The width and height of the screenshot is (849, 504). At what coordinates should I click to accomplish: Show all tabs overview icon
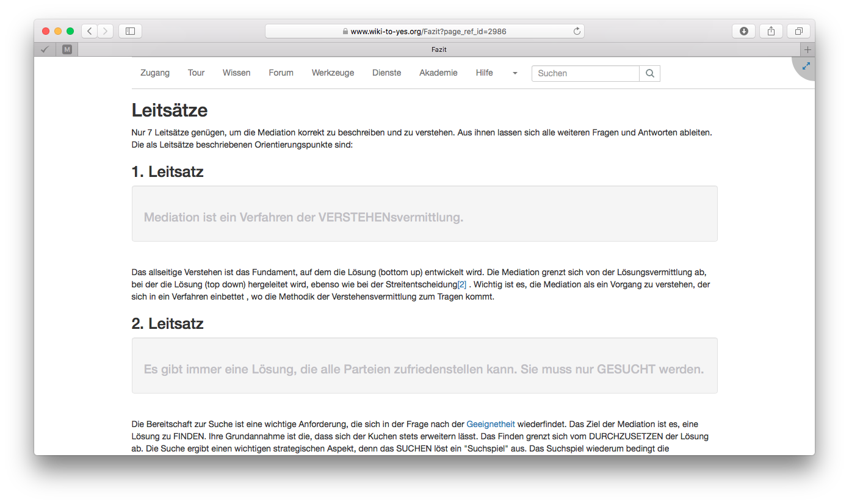click(x=798, y=31)
